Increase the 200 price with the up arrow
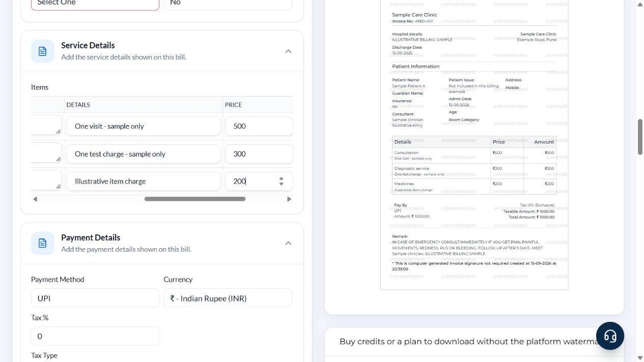The height and width of the screenshot is (362, 644). click(282, 178)
